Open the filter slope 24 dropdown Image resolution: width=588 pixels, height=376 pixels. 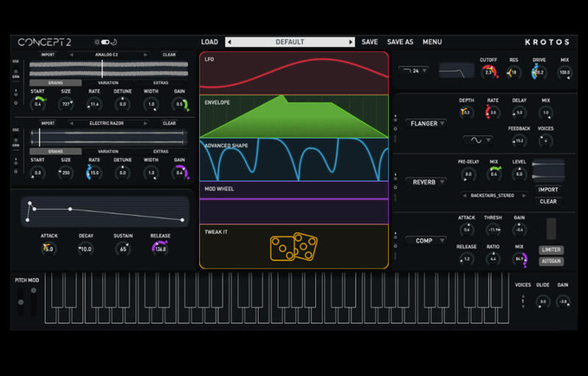click(x=414, y=70)
